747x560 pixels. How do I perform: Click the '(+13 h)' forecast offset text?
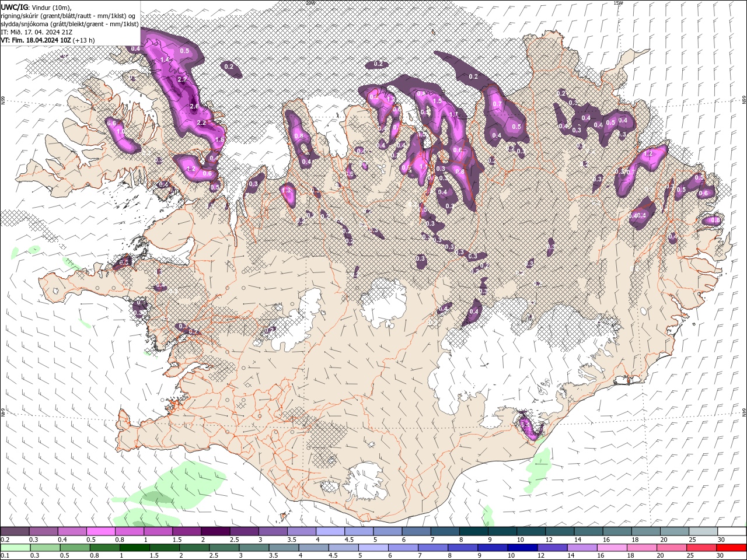tap(84, 40)
